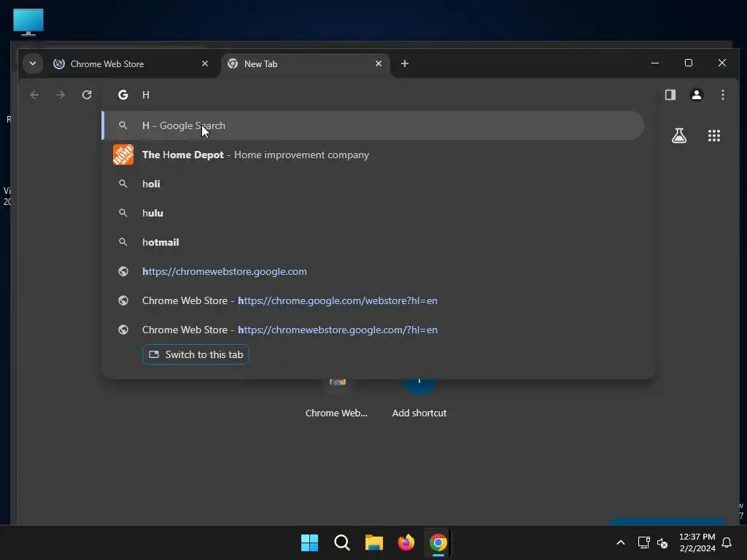Open the notifications bell icon

click(727, 542)
